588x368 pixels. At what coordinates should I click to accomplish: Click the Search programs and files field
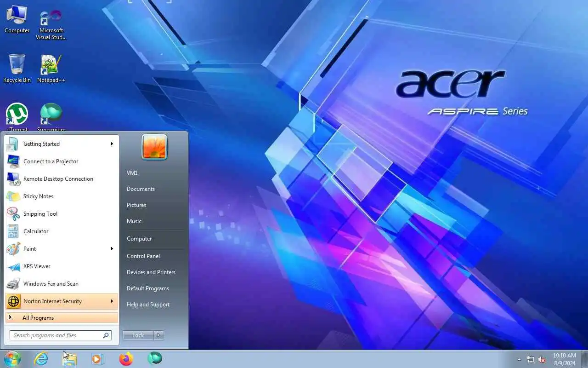[x=60, y=335]
